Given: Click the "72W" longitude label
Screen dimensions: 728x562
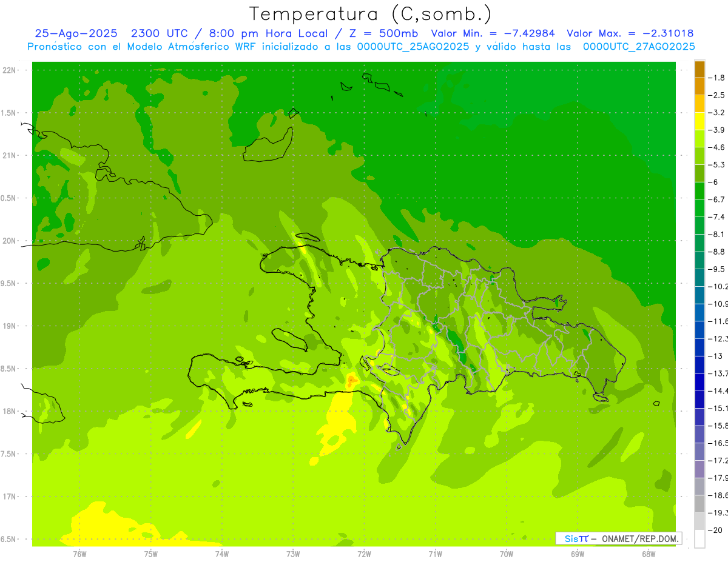Looking at the screenshot, I should [x=364, y=554].
